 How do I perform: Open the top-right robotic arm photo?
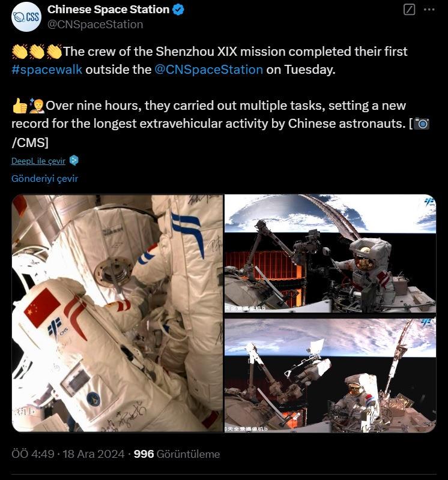[x=330, y=253]
